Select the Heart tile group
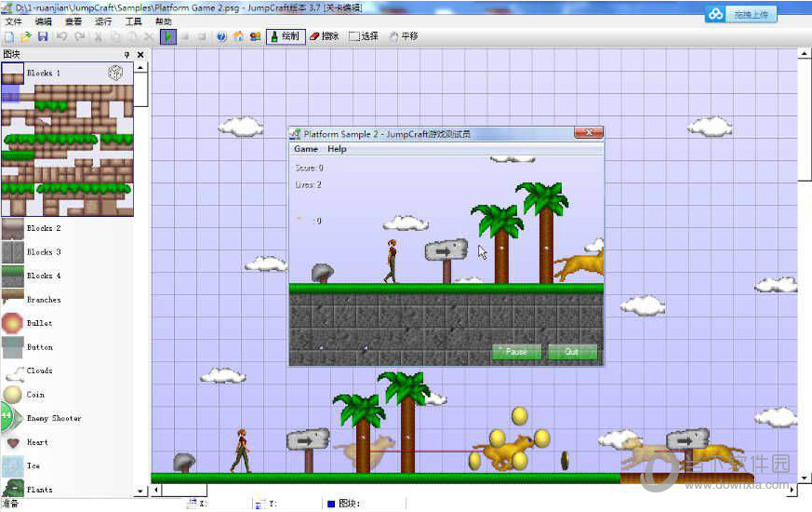Screen dimensions: 812x512 (67, 442)
